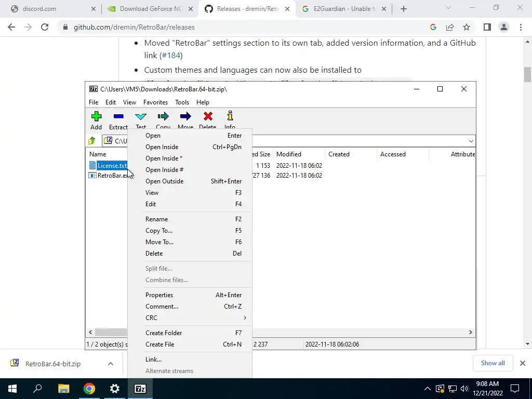Open taskbar search magnifier
This screenshot has height=399, width=532.
37,389
